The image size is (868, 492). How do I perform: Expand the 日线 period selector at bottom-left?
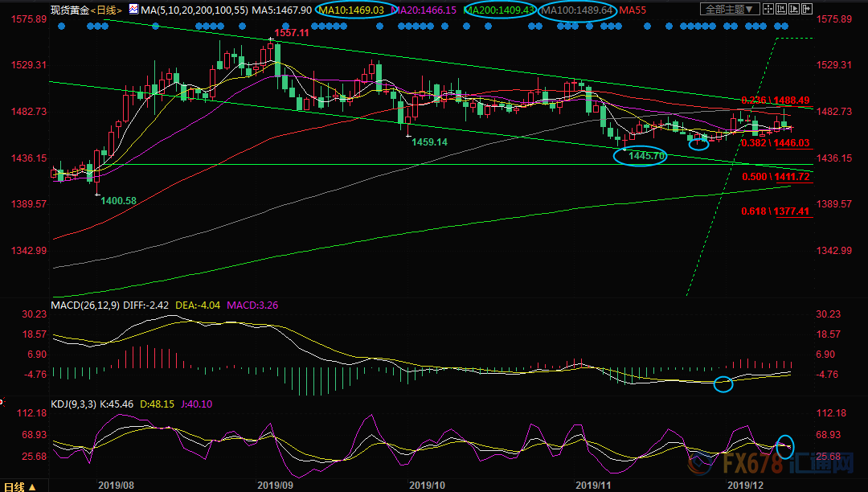click(21, 486)
